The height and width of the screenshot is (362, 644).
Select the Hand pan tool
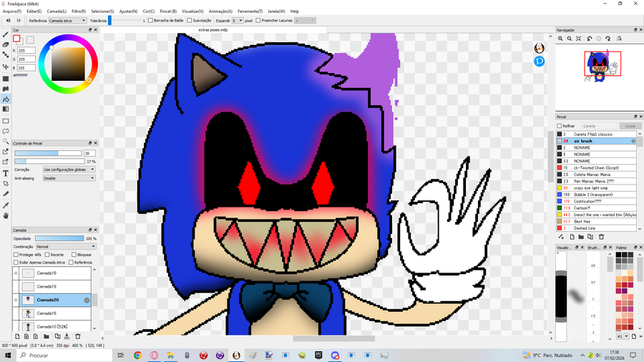6,215
